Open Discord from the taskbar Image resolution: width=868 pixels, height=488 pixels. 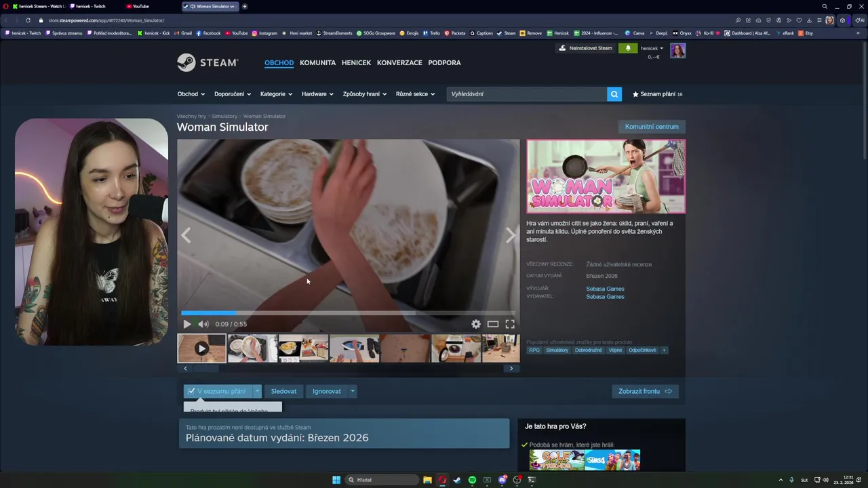coord(502,480)
